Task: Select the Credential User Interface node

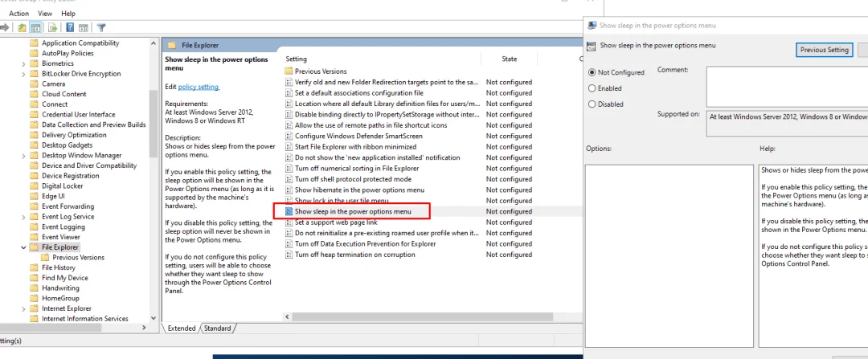Action: coord(79,115)
